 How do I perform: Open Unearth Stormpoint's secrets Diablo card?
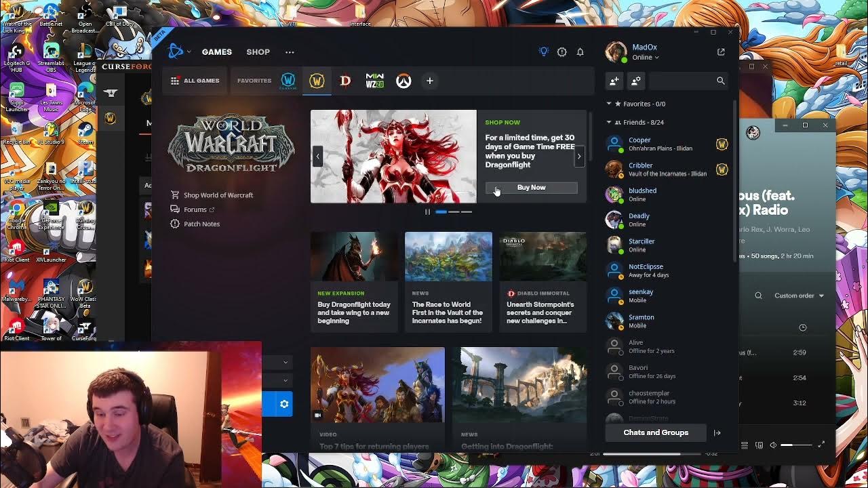pos(542,282)
